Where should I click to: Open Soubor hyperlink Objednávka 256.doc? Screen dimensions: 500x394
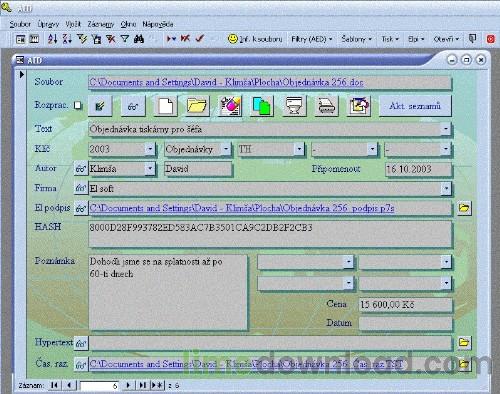pos(226,82)
